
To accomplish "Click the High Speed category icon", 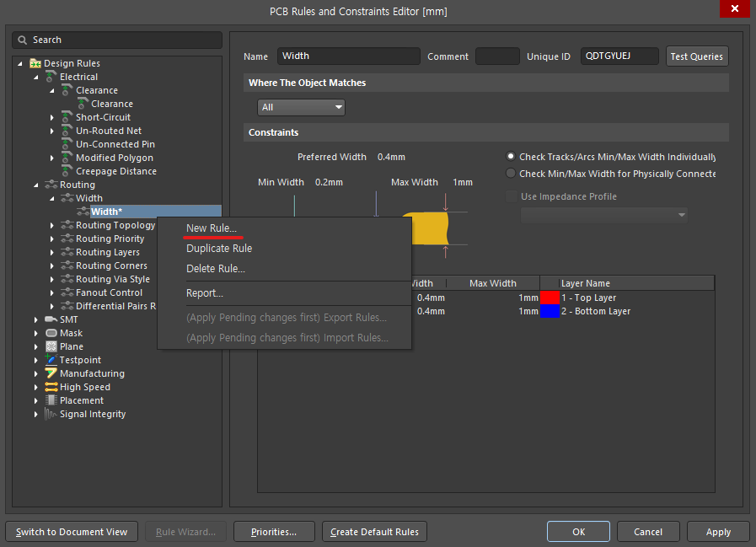I will (51, 387).
